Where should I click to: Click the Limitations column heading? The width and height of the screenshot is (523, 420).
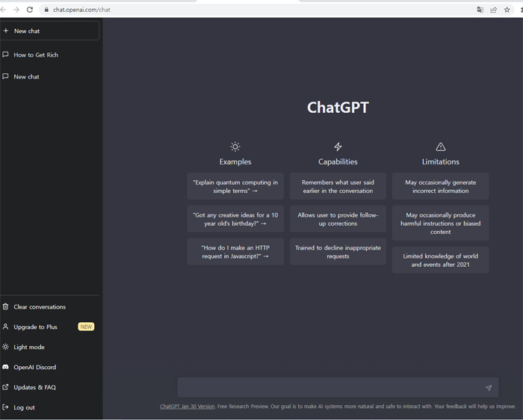tap(441, 161)
